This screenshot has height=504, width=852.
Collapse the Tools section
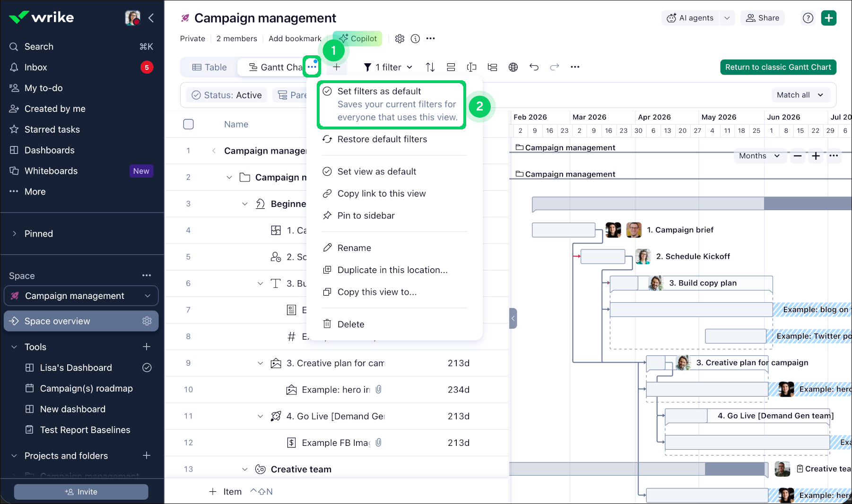(14, 347)
